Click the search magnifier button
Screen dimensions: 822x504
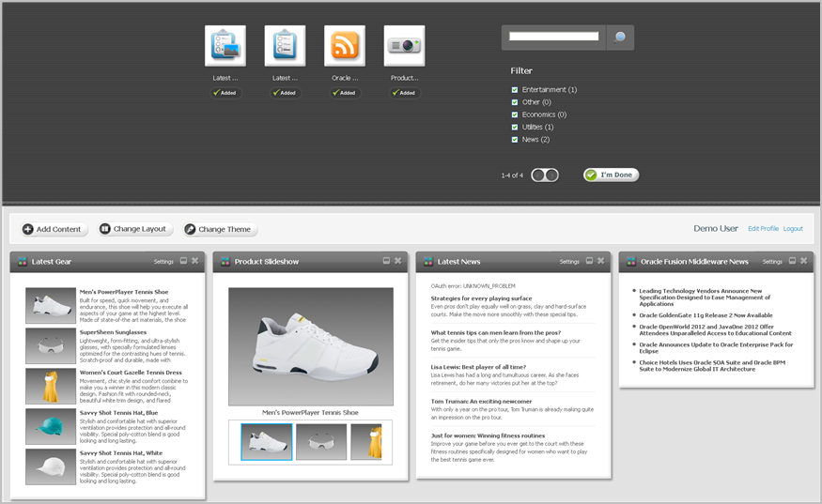coord(620,38)
